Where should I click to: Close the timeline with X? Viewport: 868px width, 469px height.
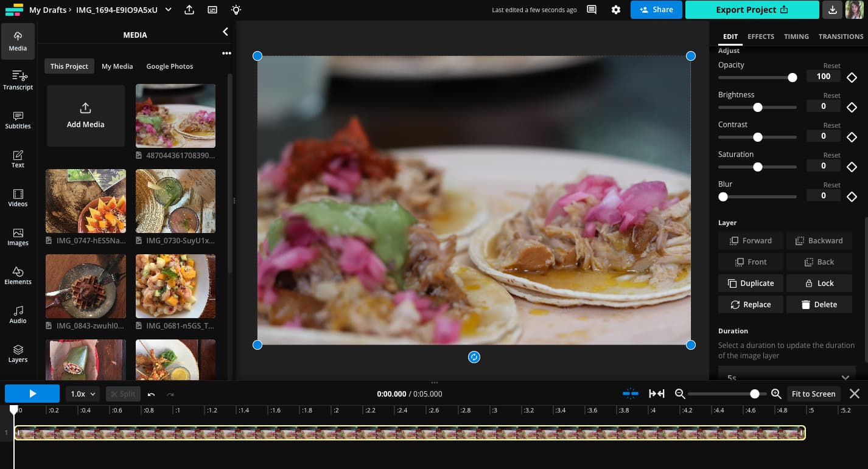(855, 394)
